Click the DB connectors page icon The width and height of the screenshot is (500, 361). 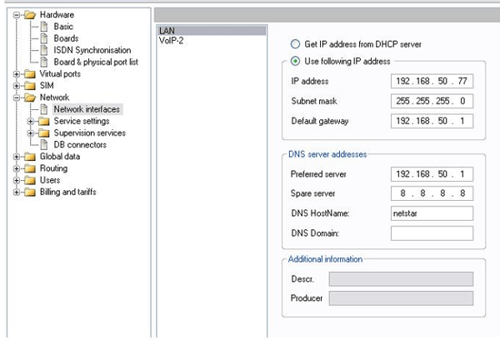point(44,145)
